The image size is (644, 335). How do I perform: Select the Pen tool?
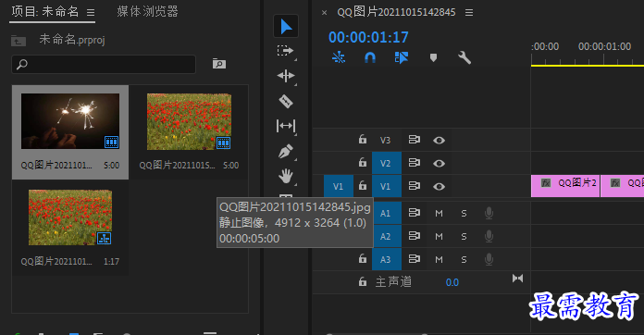(x=286, y=152)
